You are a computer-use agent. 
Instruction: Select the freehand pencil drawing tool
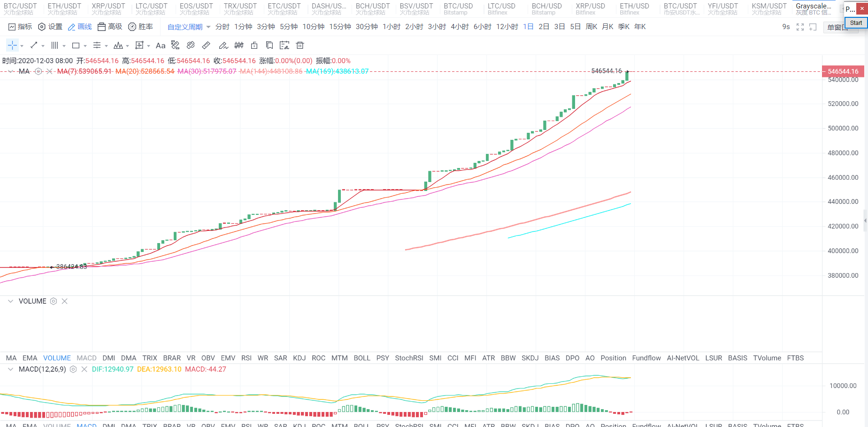pyautogui.click(x=223, y=46)
